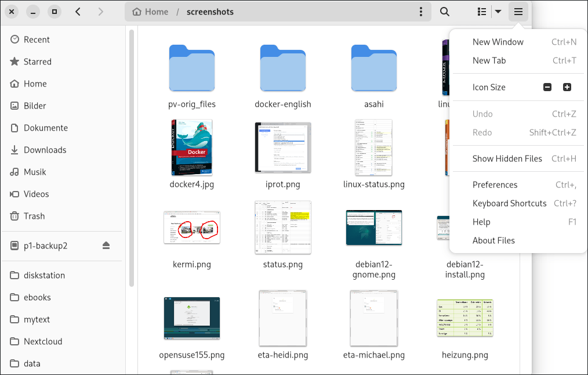Select opensuse155.png thumbnail
The width and height of the screenshot is (588, 375).
[191, 318]
